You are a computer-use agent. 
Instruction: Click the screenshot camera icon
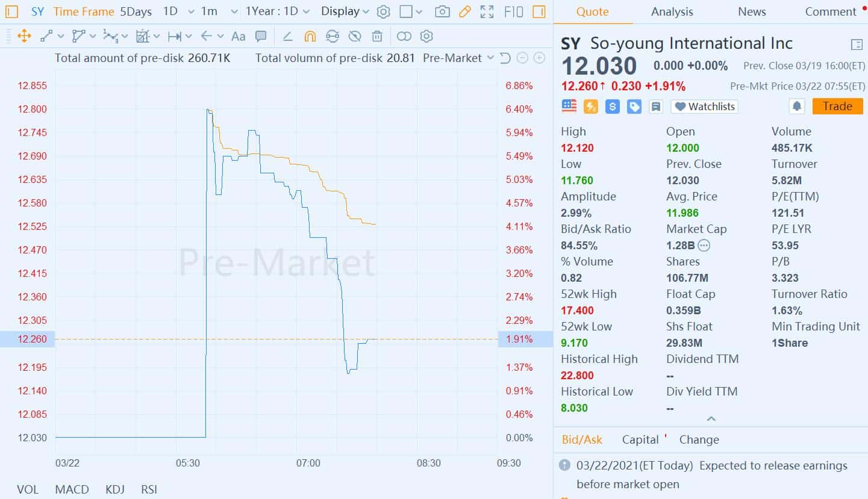click(442, 11)
